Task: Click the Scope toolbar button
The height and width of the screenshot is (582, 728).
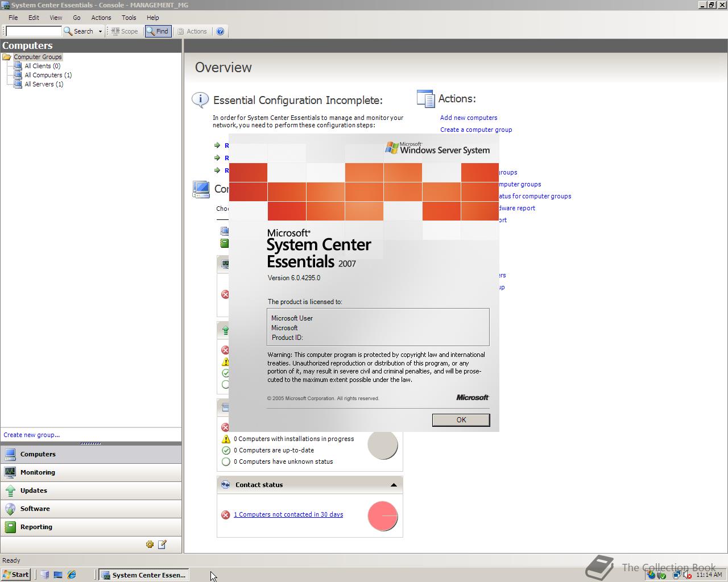Action: [124, 31]
